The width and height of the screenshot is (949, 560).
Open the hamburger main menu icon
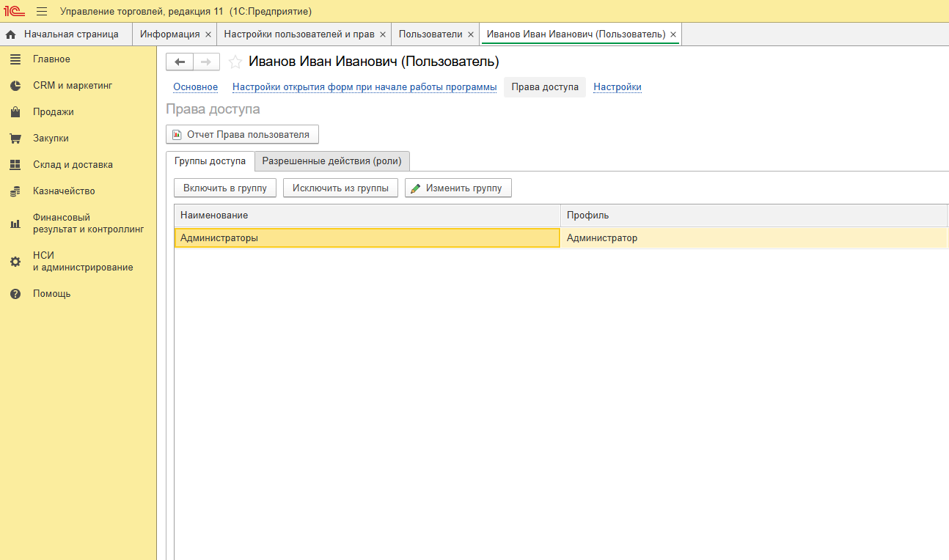click(x=42, y=11)
